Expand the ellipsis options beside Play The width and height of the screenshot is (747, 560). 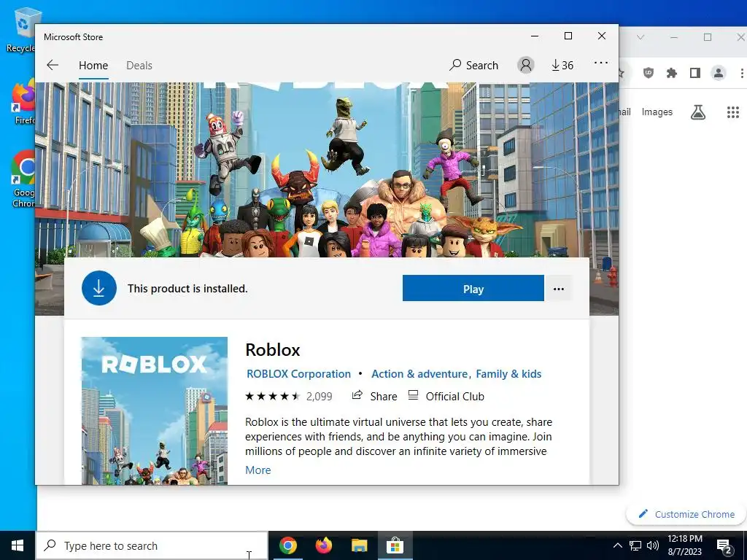click(558, 289)
